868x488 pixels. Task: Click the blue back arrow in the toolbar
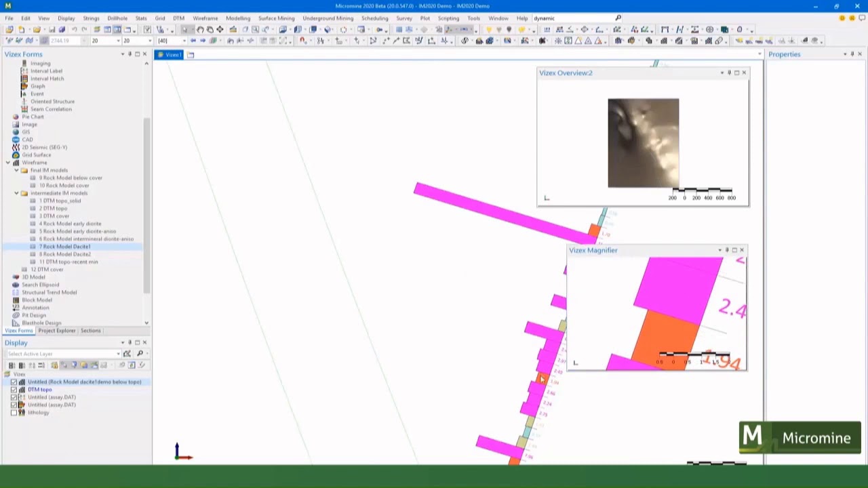(x=193, y=41)
